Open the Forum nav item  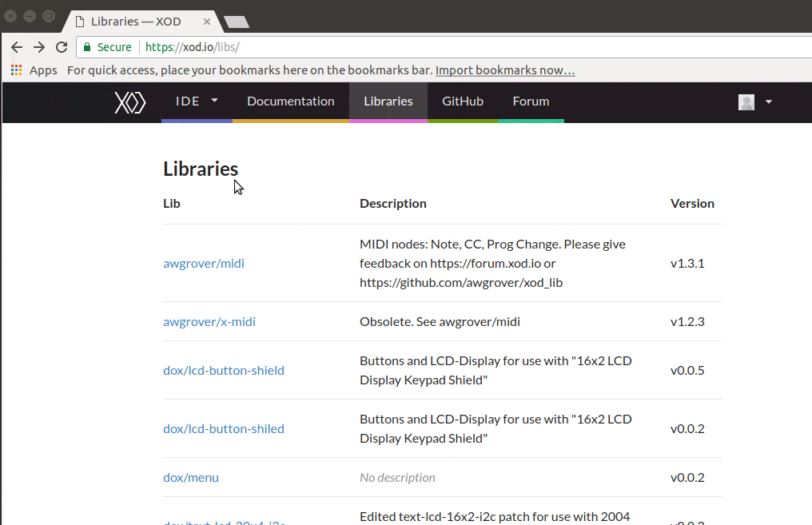coord(531,101)
